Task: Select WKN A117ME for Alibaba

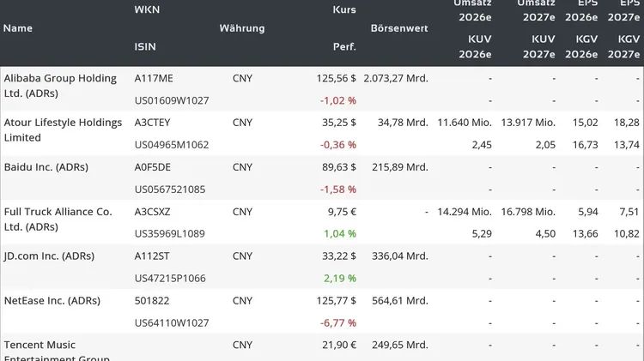Action: pos(154,78)
